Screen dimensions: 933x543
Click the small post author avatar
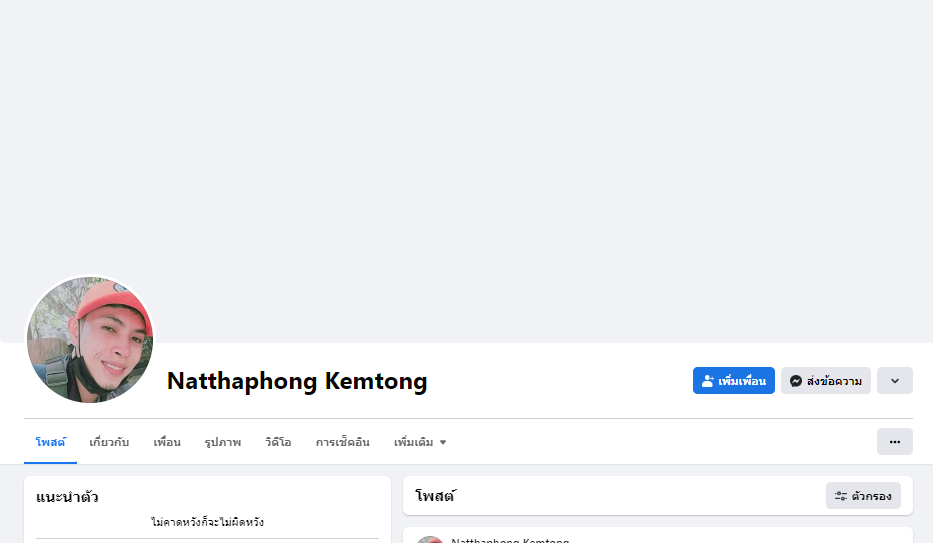(430, 540)
